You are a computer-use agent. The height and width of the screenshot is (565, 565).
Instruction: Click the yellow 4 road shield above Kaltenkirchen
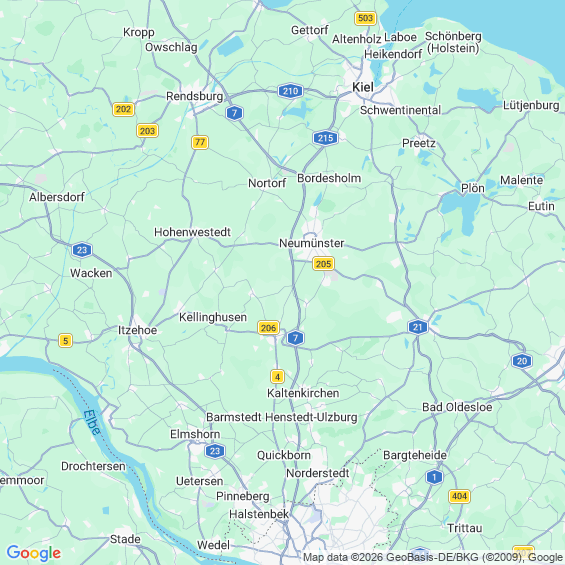[277, 377]
